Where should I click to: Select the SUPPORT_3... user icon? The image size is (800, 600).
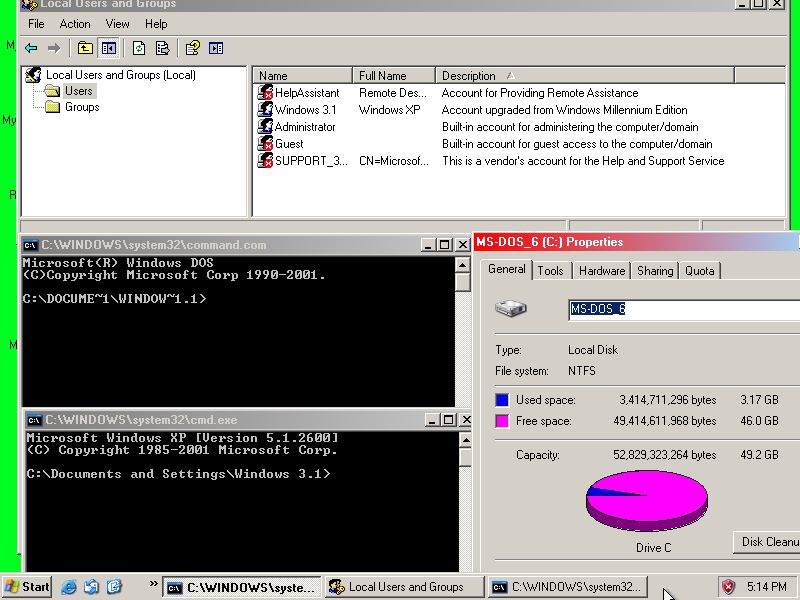265,160
